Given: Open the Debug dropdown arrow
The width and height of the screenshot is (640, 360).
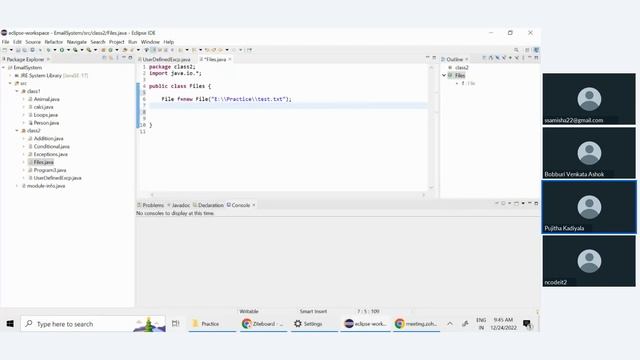Looking at the screenshot, I should 55,50.
